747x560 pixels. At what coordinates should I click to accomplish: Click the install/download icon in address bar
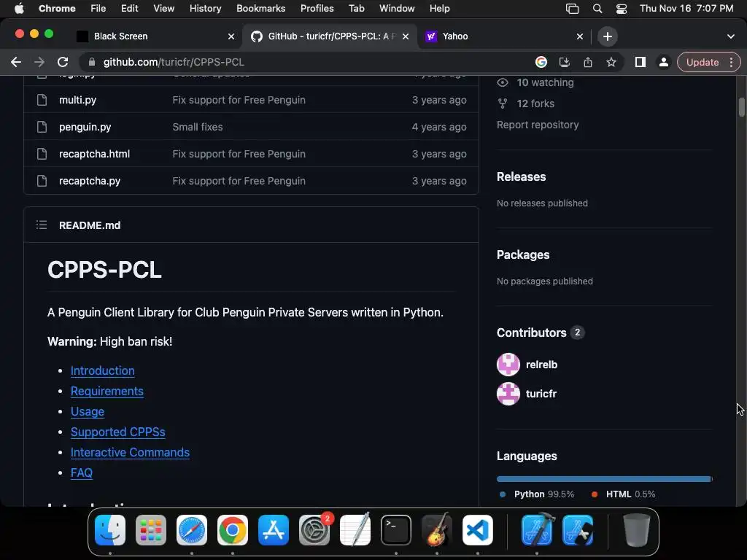click(x=565, y=62)
